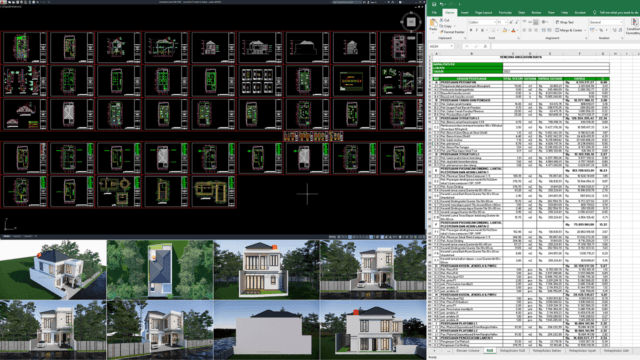Open the Alignment group dialog launcher
The width and height of the screenshot is (640, 360).
586,38
